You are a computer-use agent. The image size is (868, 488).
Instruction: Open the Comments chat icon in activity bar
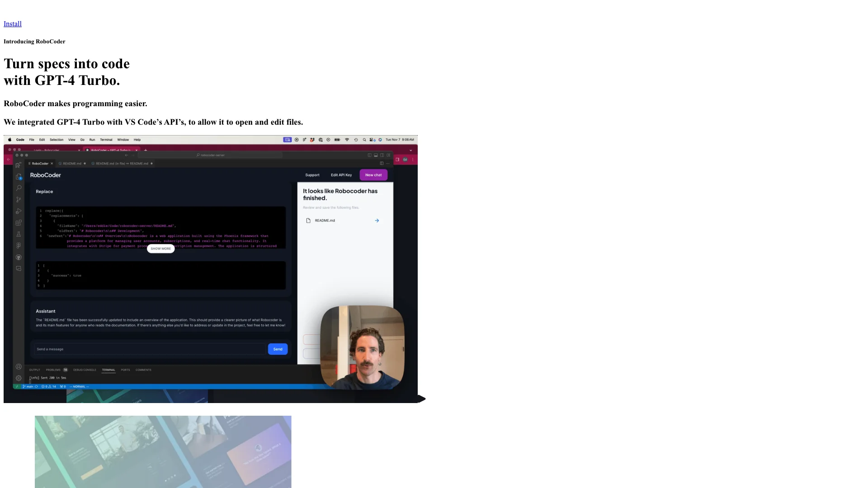click(x=19, y=268)
